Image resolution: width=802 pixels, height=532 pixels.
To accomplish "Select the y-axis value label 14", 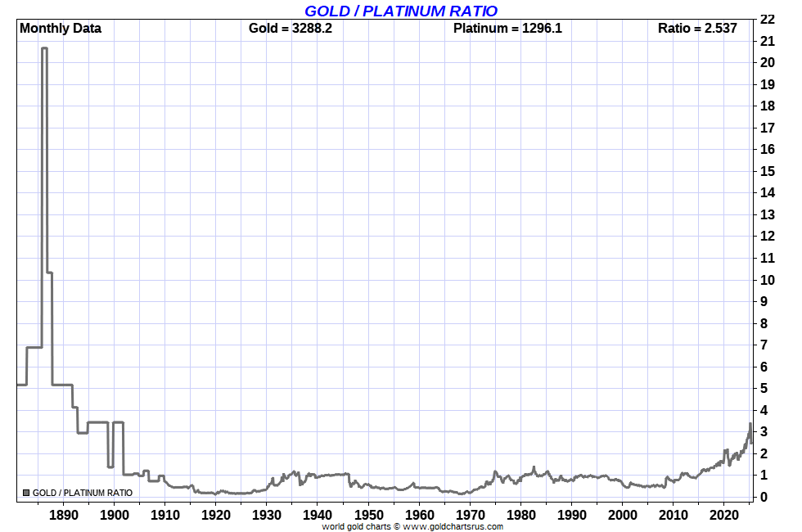I will 768,193.
